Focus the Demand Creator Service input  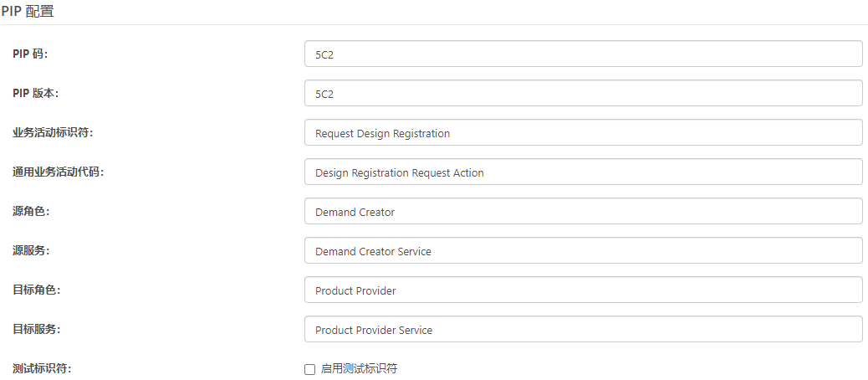(583, 251)
